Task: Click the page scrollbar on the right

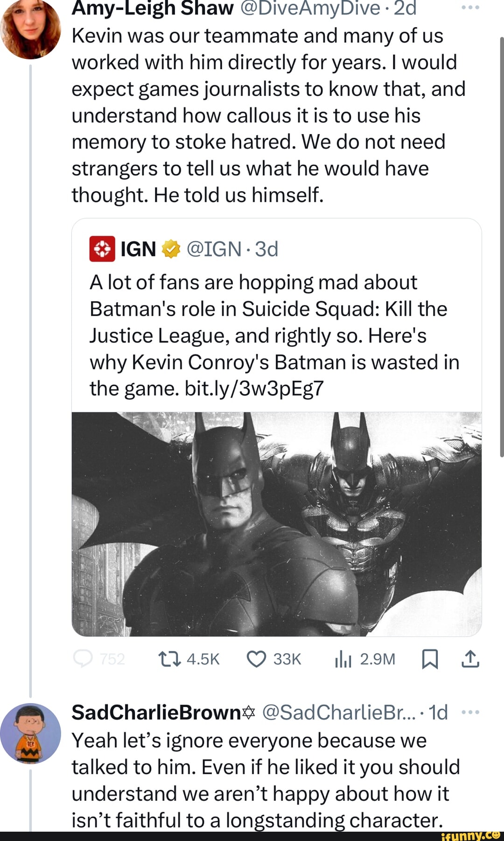Action: pos(501,247)
